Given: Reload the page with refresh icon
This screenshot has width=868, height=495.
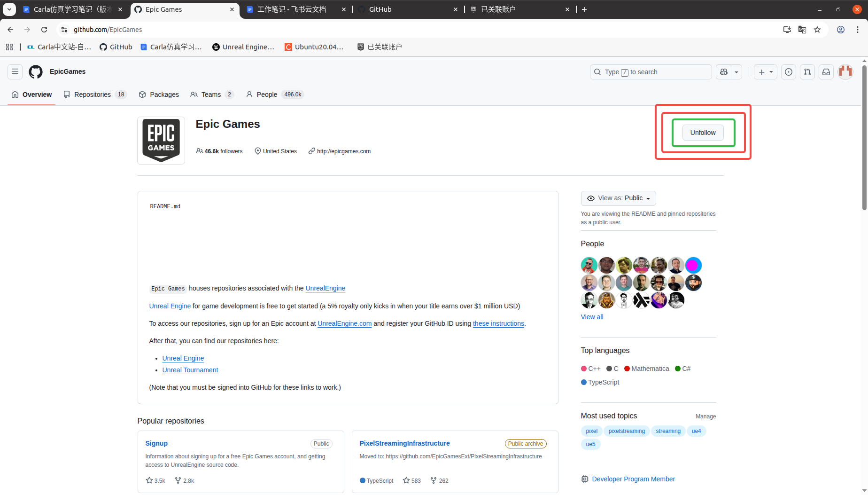Looking at the screenshot, I should (x=44, y=30).
